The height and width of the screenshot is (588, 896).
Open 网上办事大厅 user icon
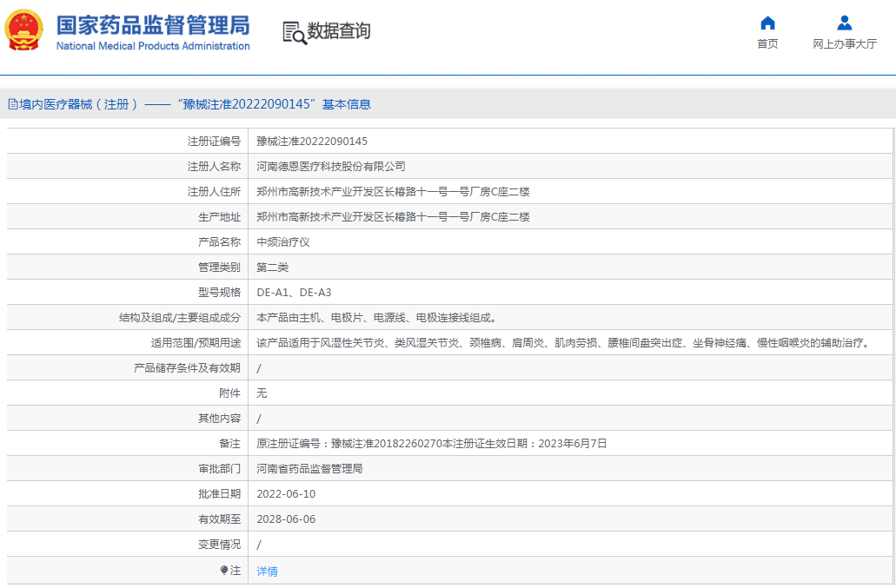point(844,23)
